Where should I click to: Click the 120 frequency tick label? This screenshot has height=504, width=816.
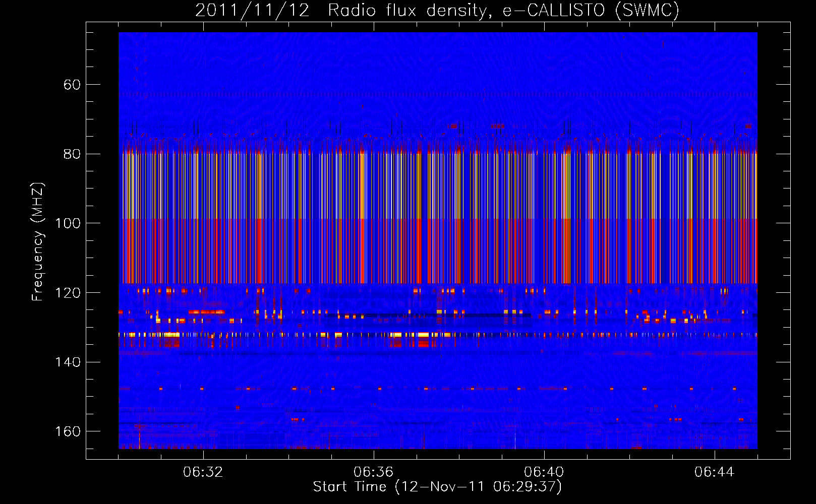point(68,293)
